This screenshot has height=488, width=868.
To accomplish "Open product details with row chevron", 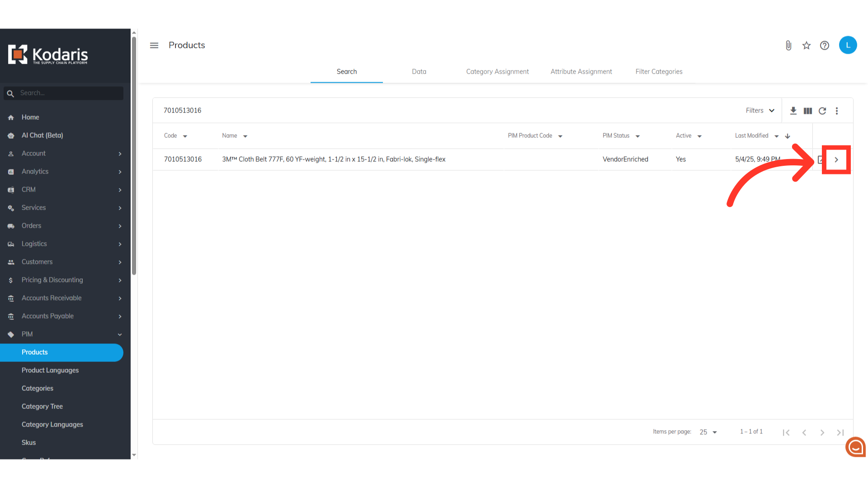I will 836,160.
